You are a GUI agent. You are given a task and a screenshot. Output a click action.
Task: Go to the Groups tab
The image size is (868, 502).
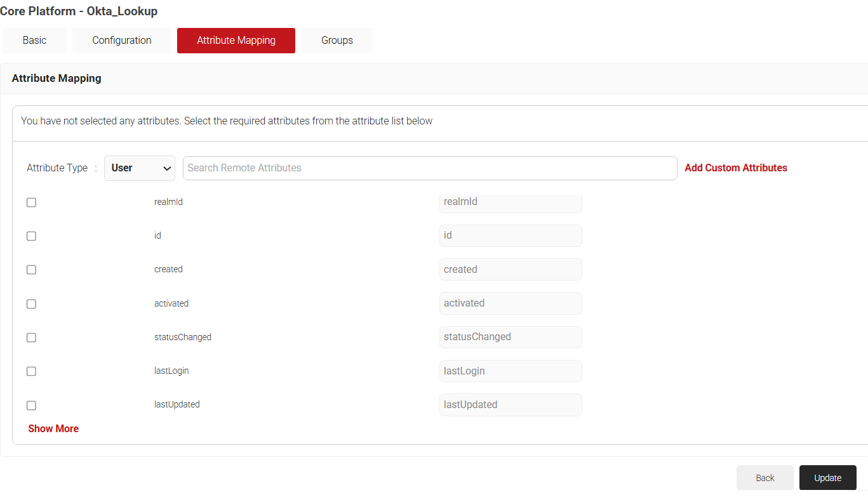(337, 41)
